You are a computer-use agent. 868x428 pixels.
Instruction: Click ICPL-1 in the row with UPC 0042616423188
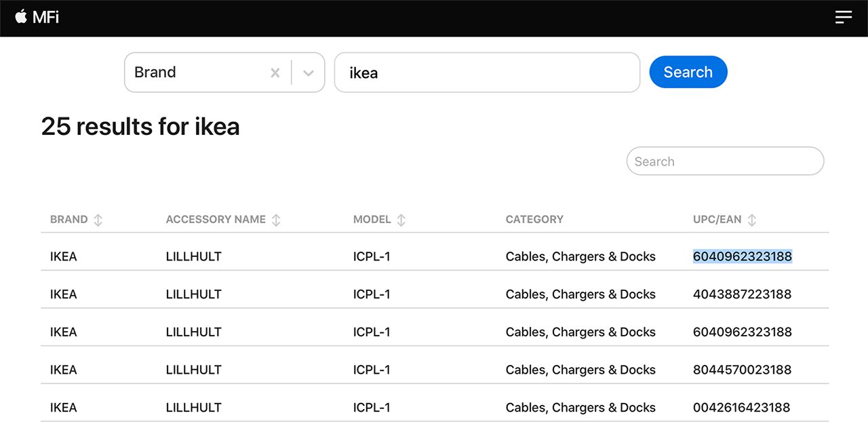coord(372,408)
